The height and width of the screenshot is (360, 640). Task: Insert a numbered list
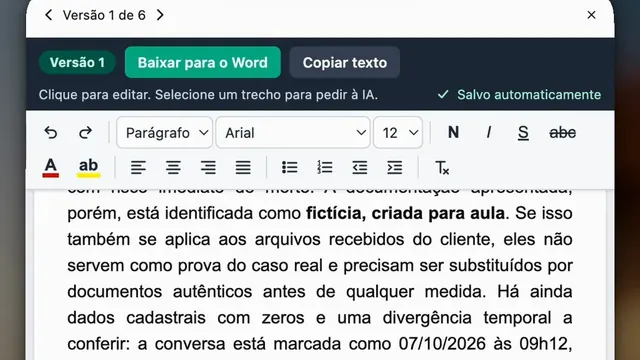[x=324, y=167]
